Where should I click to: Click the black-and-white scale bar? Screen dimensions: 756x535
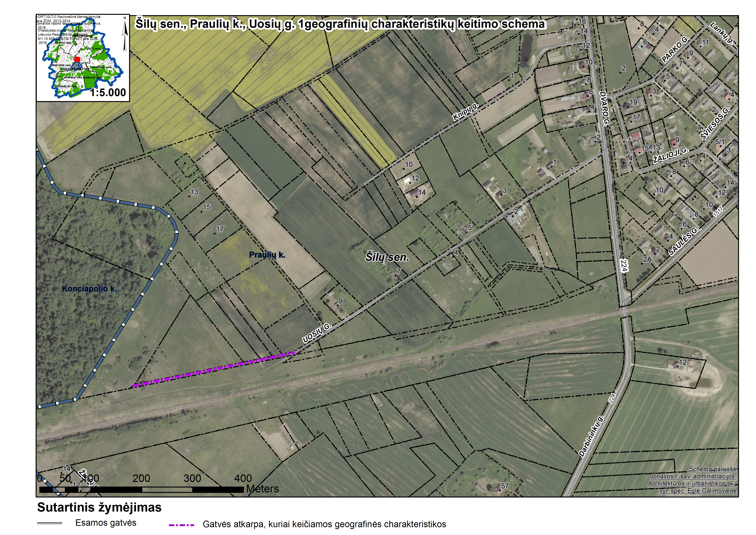[142, 490]
